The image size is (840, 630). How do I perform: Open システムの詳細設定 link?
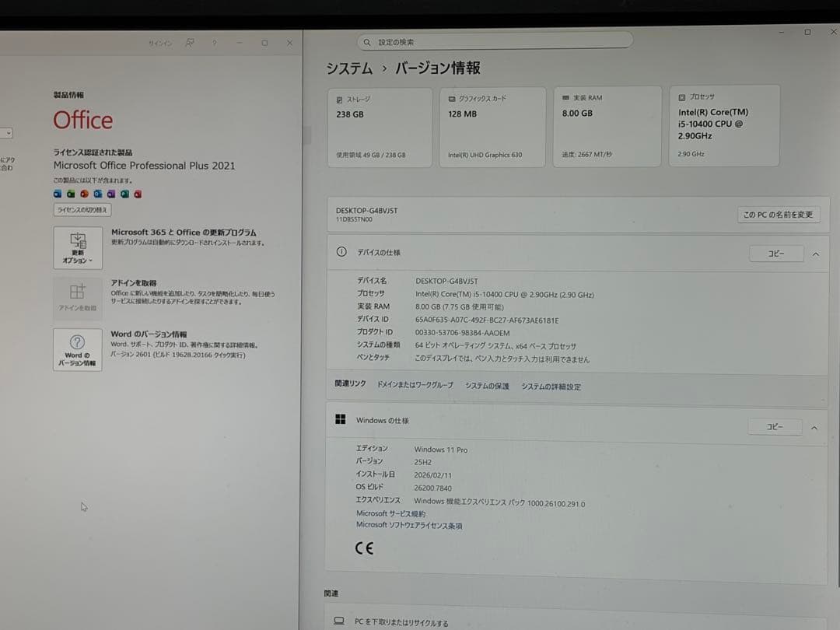click(551, 387)
